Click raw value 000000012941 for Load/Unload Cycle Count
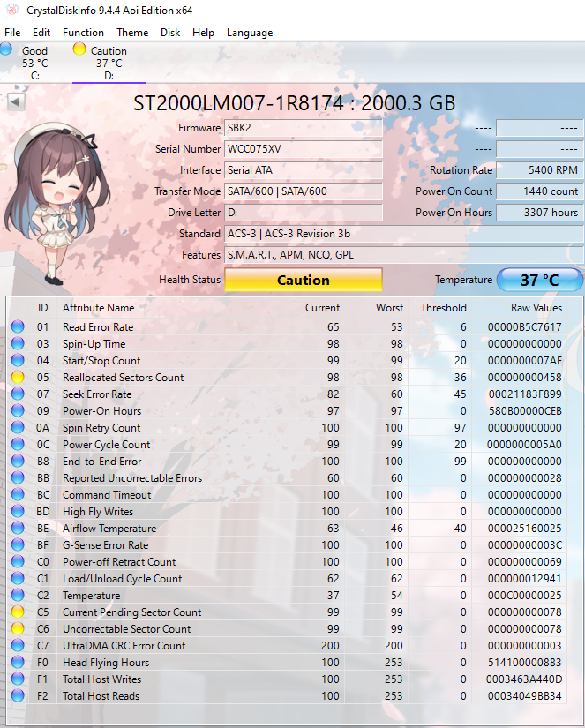This screenshot has height=728, width=585. coord(525,579)
